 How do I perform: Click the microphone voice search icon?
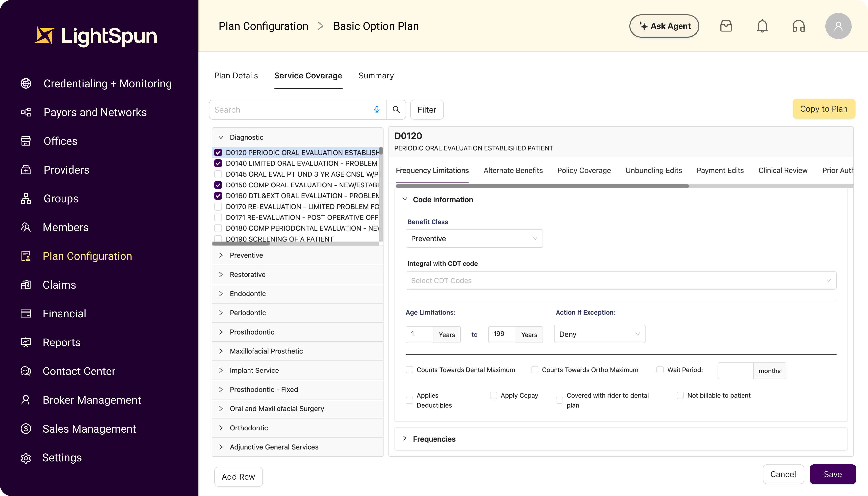(x=377, y=110)
